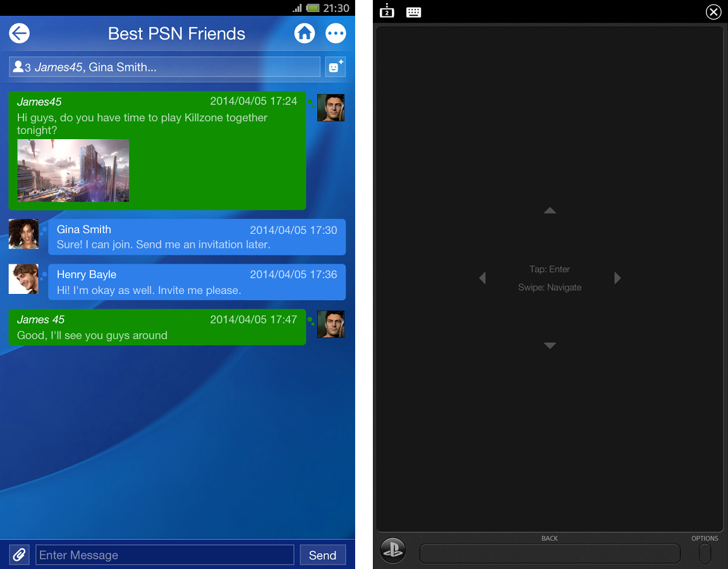Viewport: 728px width, 569px height.
Task: View Gina Smith's avatar
Action: coord(23,234)
